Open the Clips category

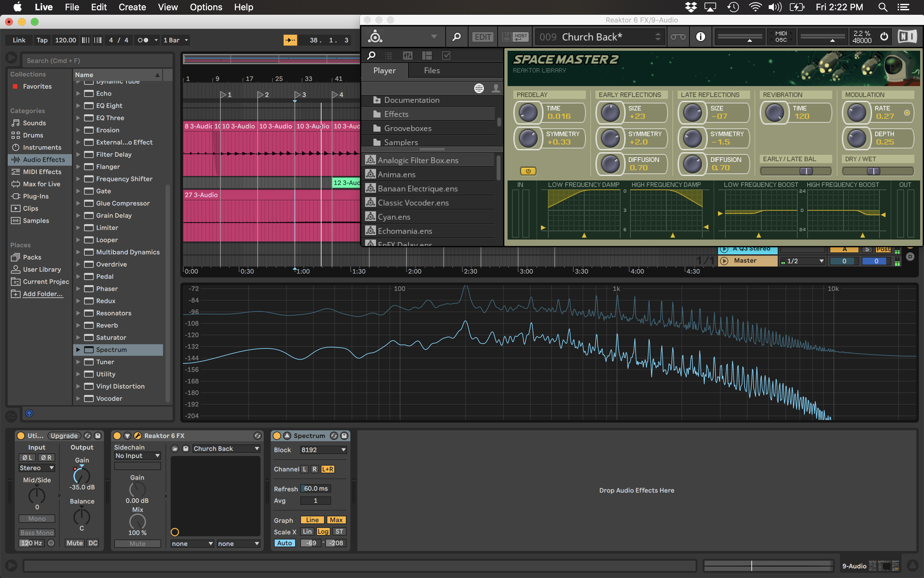[30, 208]
